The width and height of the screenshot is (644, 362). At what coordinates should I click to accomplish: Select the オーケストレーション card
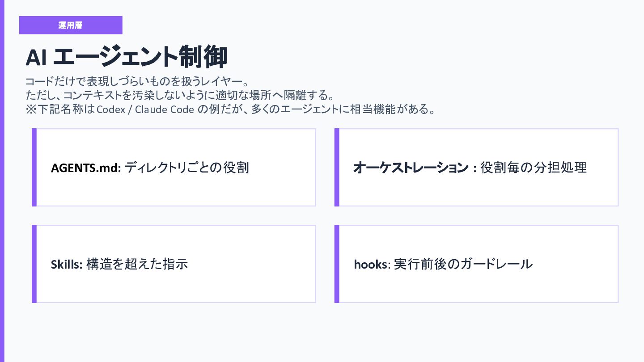476,168
